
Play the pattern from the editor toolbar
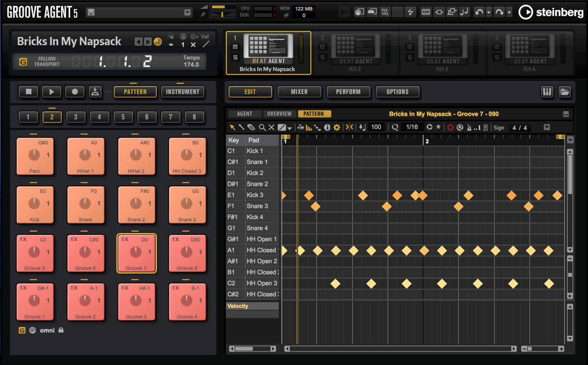(x=429, y=127)
